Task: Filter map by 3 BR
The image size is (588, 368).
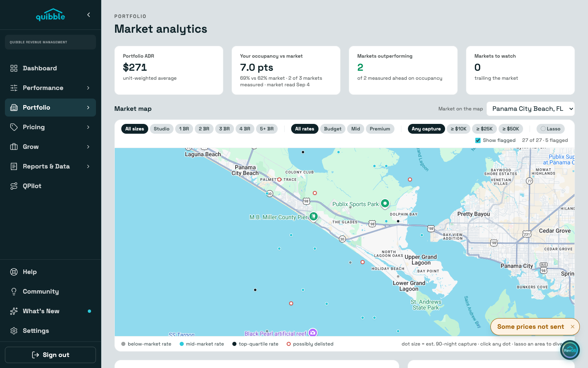Action: coord(225,129)
